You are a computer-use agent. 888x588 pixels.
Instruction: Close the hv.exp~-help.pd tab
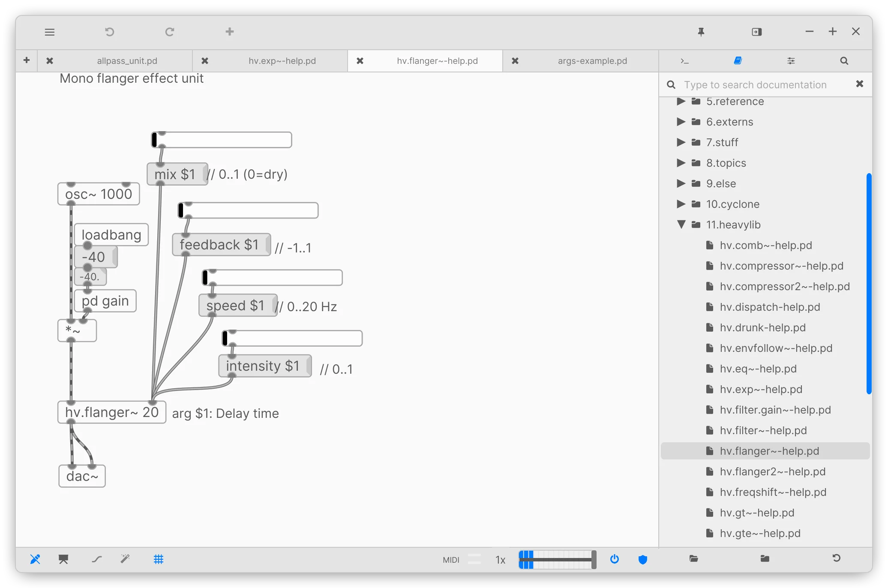[205, 61]
